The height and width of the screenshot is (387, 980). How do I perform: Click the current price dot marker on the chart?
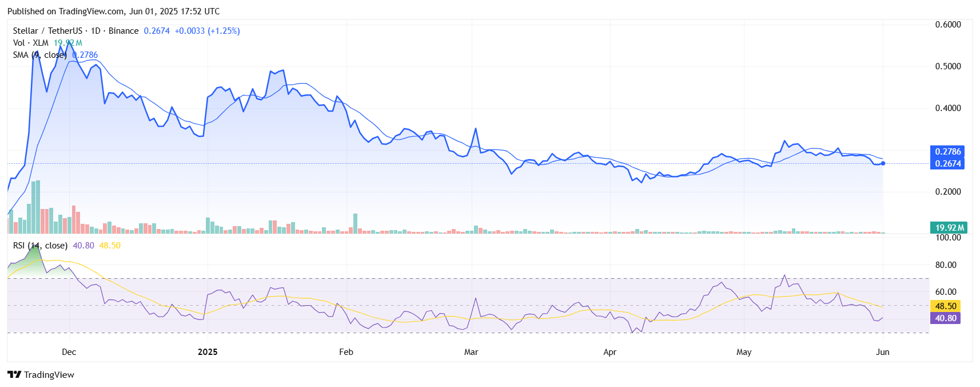click(883, 164)
